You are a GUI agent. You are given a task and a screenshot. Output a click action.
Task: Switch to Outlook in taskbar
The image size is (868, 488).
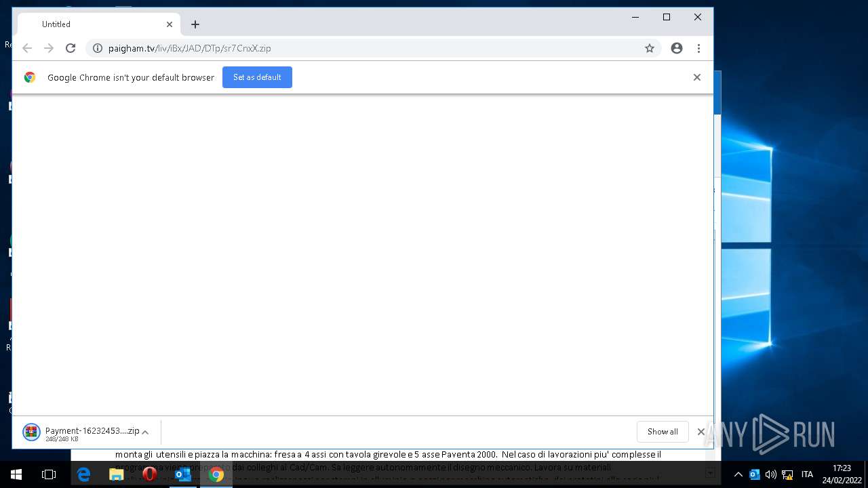[183, 474]
